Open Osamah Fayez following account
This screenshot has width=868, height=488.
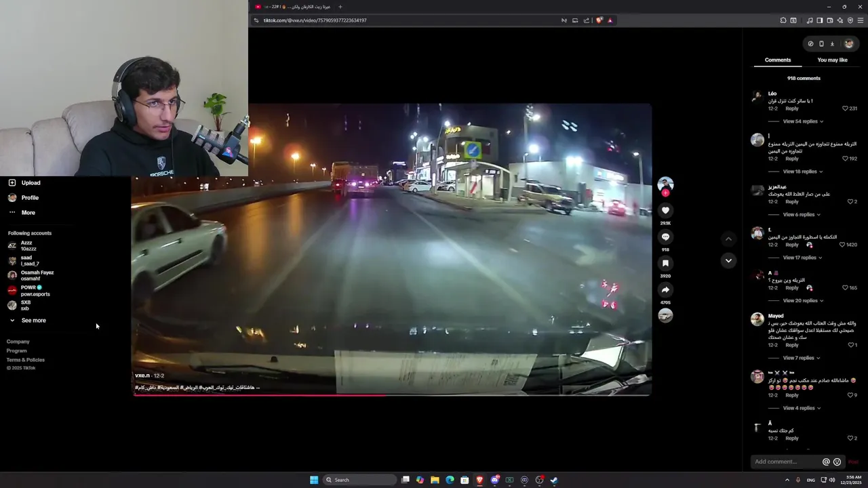point(31,275)
